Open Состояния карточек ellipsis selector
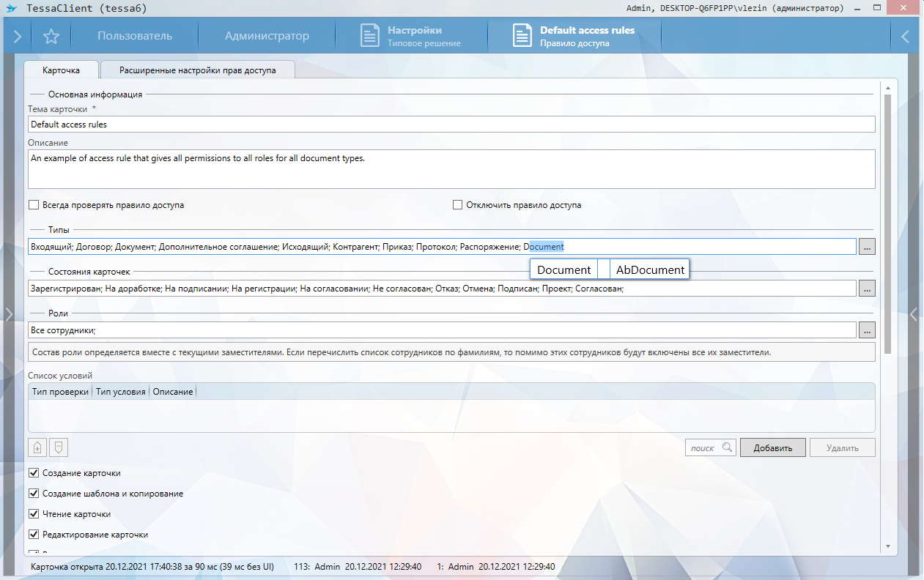This screenshot has width=924, height=580. [x=867, y=289]
